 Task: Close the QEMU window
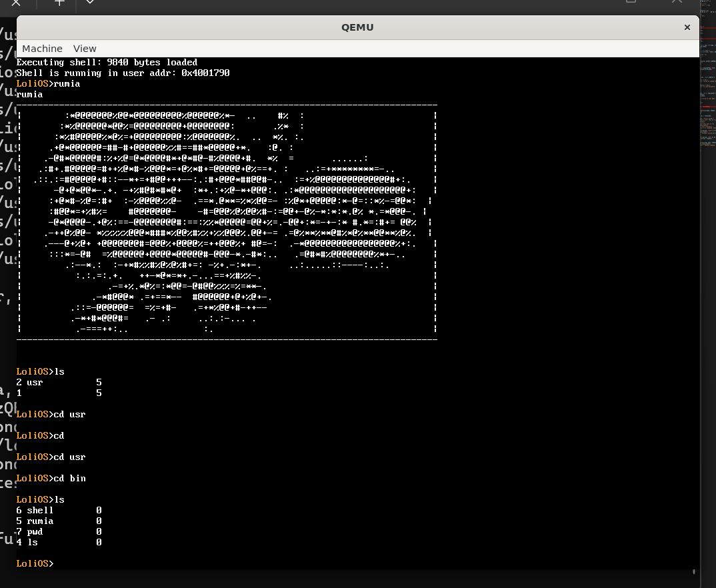point(687,27)
